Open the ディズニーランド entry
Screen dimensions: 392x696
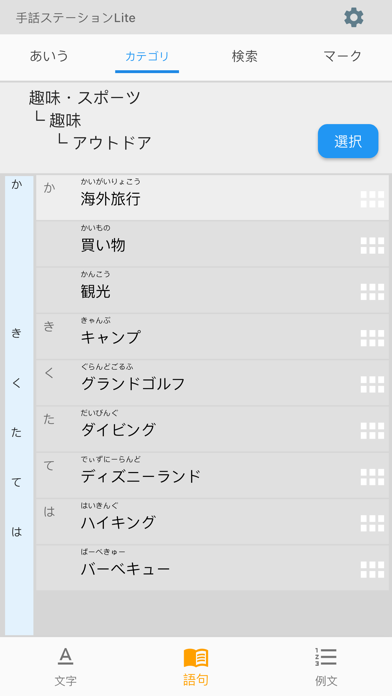click(212, 475)
